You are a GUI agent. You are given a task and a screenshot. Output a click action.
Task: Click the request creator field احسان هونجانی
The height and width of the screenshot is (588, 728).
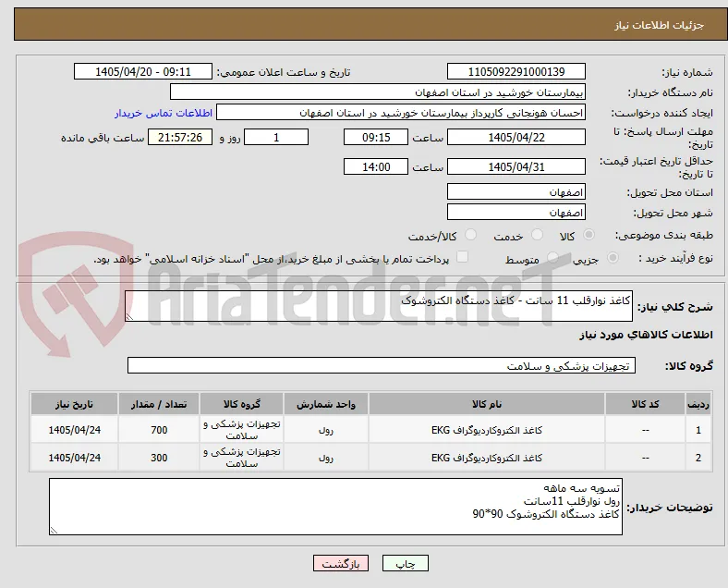coord(401,113)
